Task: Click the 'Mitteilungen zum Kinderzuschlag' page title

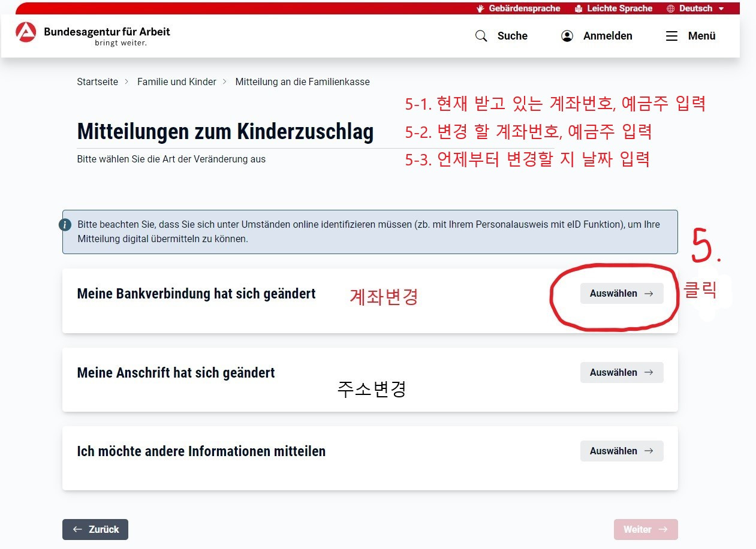Action: [225, 131]
